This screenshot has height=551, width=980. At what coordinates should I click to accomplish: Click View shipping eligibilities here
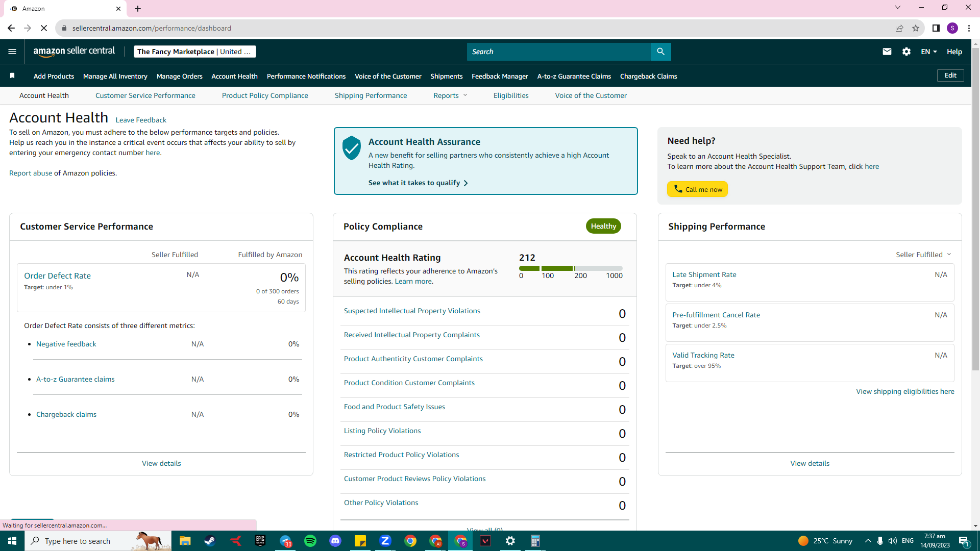[x=905, y=391]
